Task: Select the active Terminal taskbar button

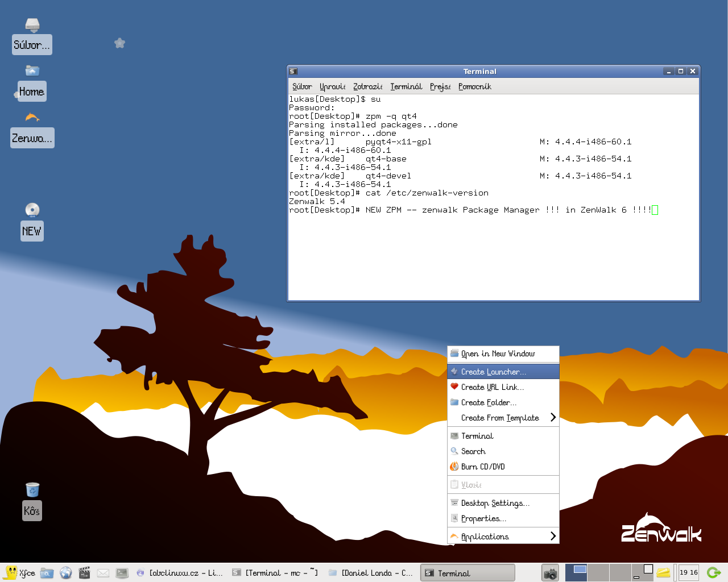Action: pyautogui.click(x=468, y=573)
